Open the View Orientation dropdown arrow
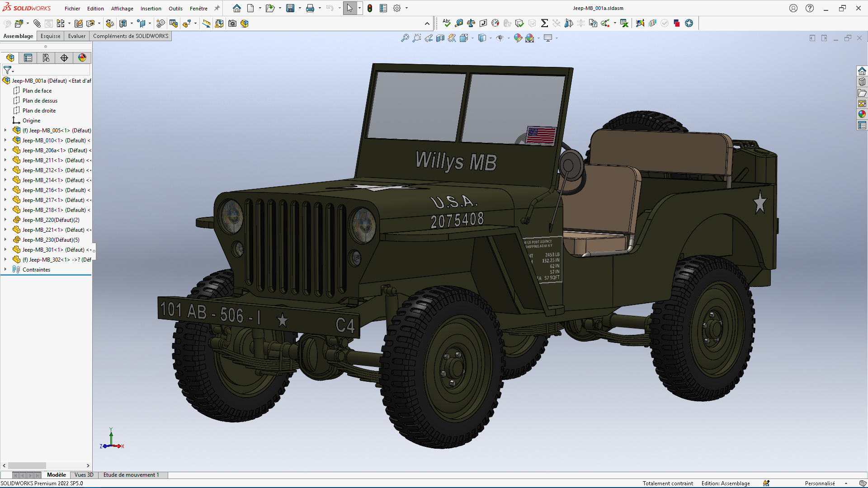The height and width of the screenshot is (488, 868). click(473, 38)
